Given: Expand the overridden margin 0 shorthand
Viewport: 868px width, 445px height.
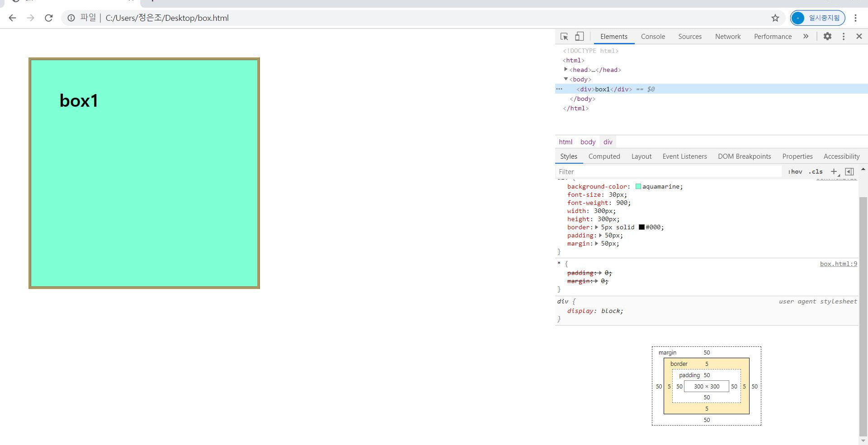Looking at the screenshot, I should pyautogui.click(x=596, y=281).
